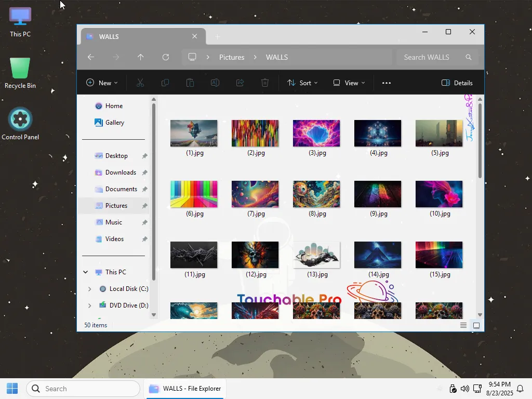Open the Windows Start button
Viewport: 532px width, 399px height.
pos(12,389)
